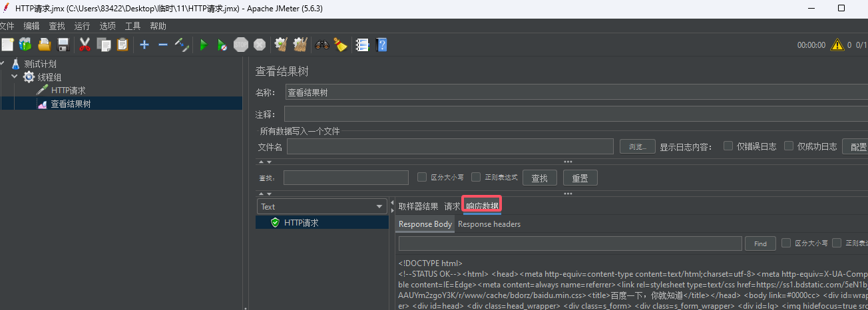868x310 pixels.
Task: Click the Clear All double-broom icon
Action: click(x=300, y=45)
